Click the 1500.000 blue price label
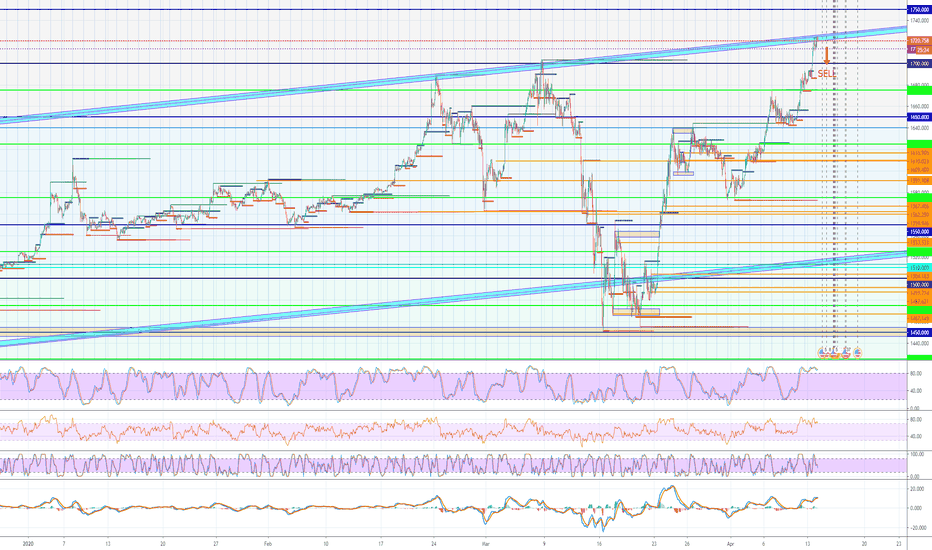 (920, 285)
